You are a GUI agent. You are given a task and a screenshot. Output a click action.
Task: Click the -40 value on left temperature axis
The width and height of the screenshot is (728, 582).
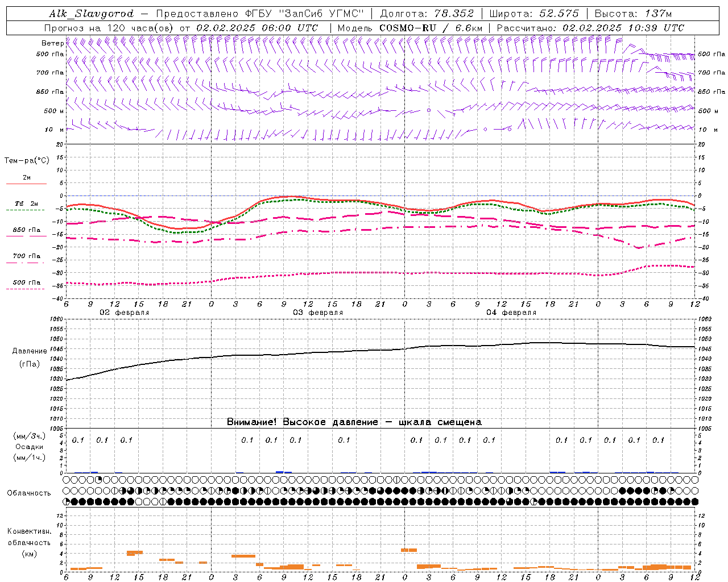(x=59, y=298)
